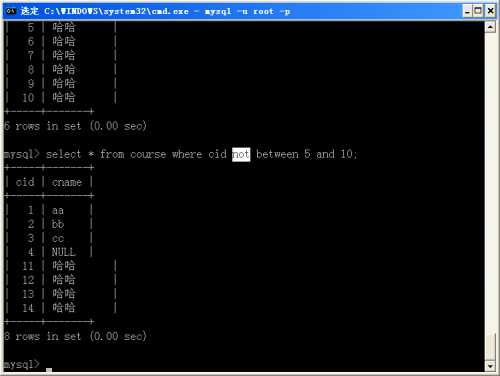The height and width of the screenshot is (376, 500).
Task: Click the cid value 10 in upper table
Action: [28, 98]
